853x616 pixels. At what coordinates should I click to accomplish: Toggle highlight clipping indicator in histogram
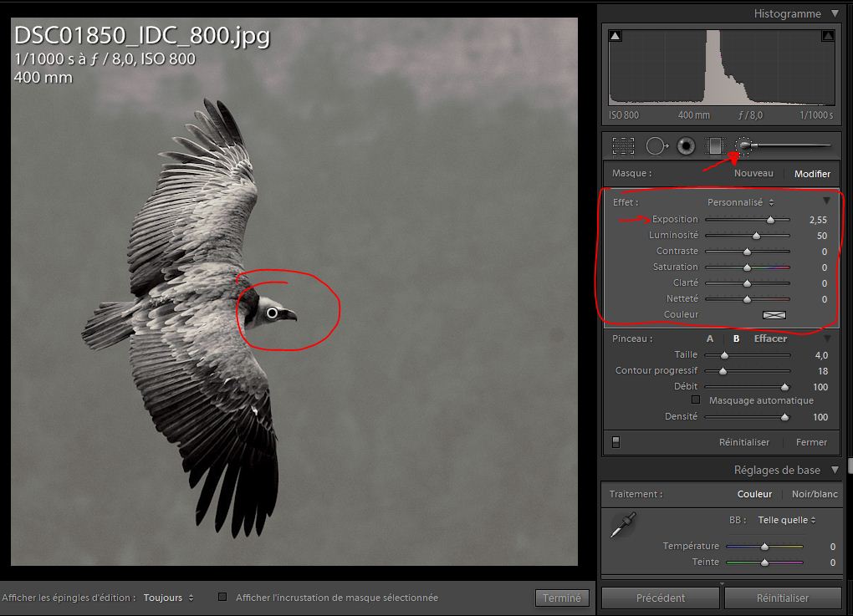(827, 36)
